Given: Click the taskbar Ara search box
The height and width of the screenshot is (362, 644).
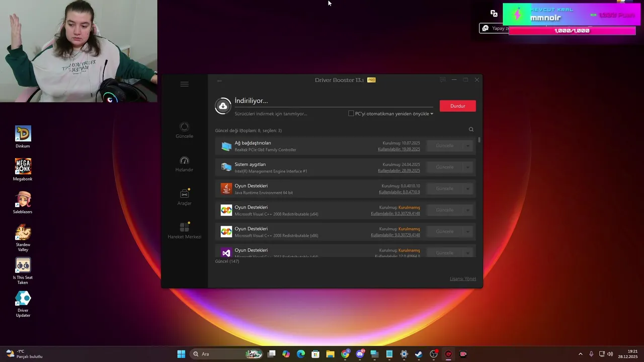Looking at the screenshot, I should [227, 354].
